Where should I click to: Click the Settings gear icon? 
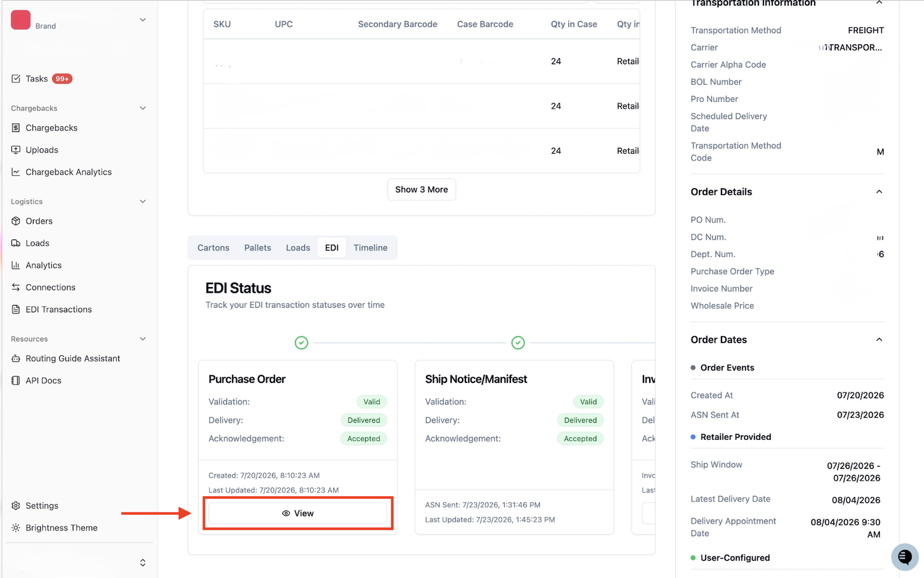point(16,506)
